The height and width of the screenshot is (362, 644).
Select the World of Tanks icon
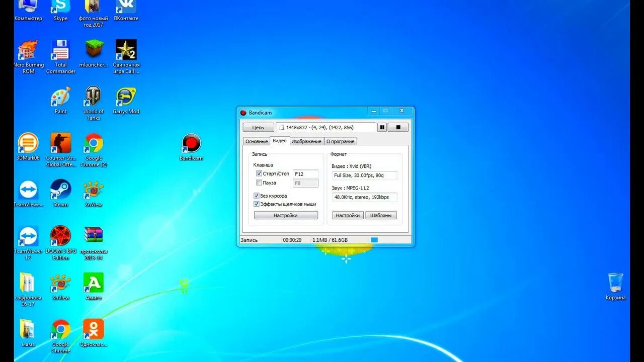pos(94,104)
